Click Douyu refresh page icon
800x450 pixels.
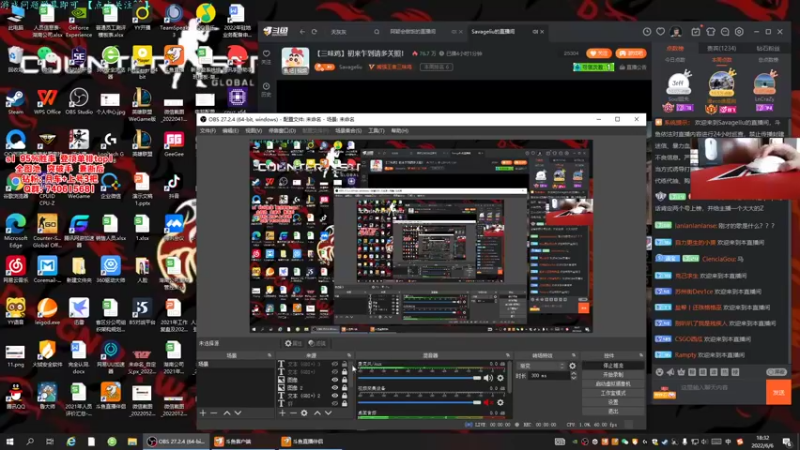tap(314, 32)
